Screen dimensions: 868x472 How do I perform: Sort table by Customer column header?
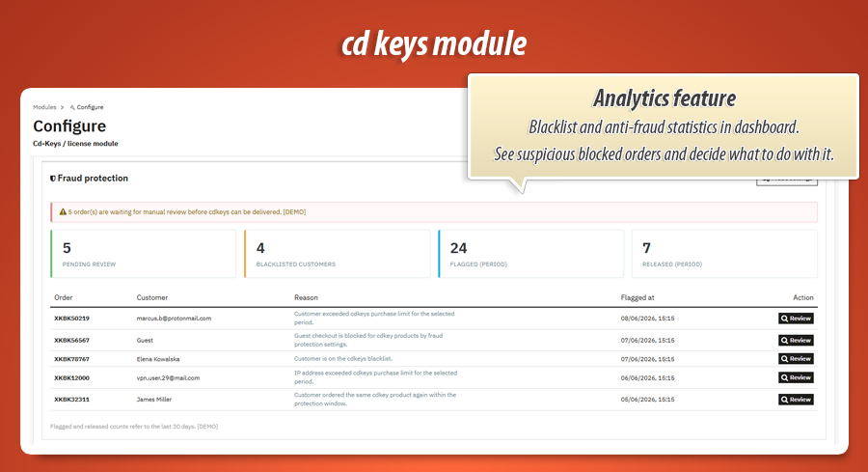(x=152, y=297)
